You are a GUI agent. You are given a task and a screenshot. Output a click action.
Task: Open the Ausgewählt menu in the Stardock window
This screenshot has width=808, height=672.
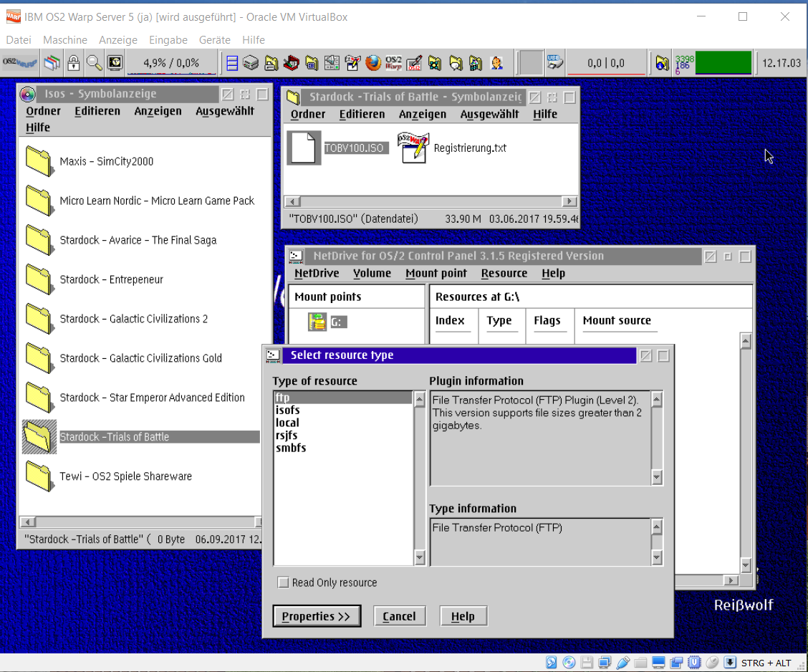point(489,114)
